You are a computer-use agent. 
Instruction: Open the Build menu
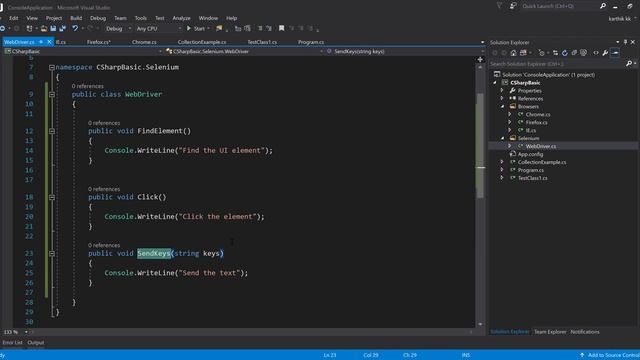coord(76,18)
